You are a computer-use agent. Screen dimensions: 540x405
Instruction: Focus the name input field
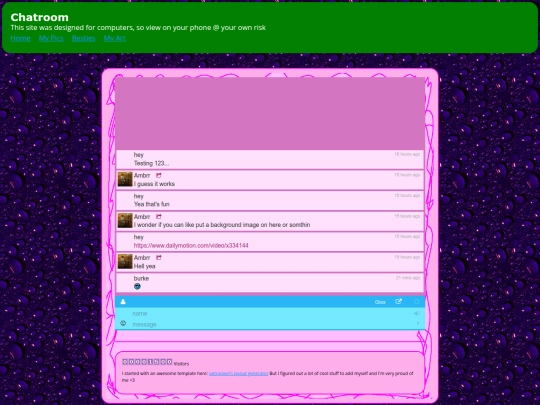[270, 313]
